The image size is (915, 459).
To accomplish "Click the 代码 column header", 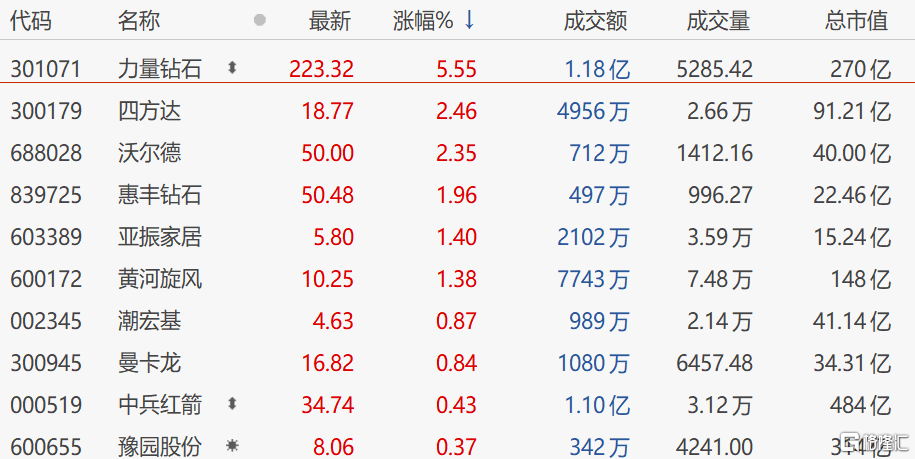I will click(31, 21).
